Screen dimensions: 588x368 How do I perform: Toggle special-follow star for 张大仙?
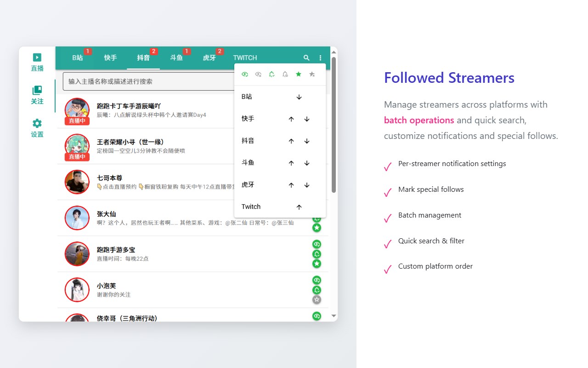[x=317, y=228]
